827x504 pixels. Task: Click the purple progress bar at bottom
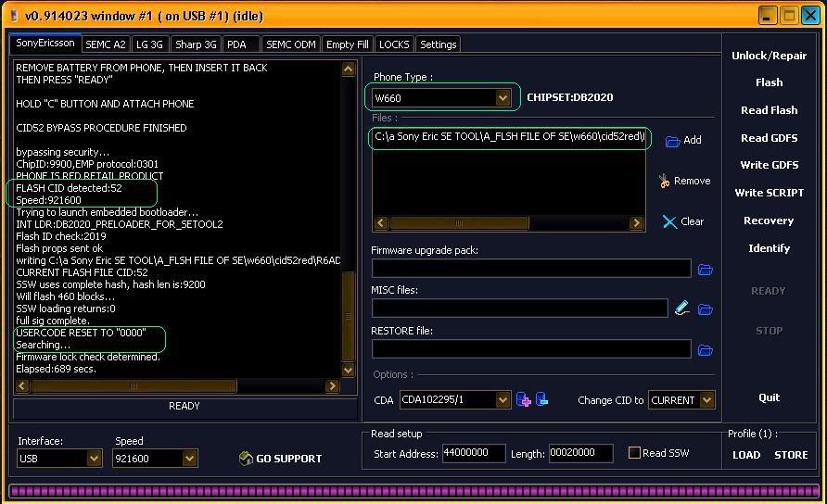pos(413,491)
